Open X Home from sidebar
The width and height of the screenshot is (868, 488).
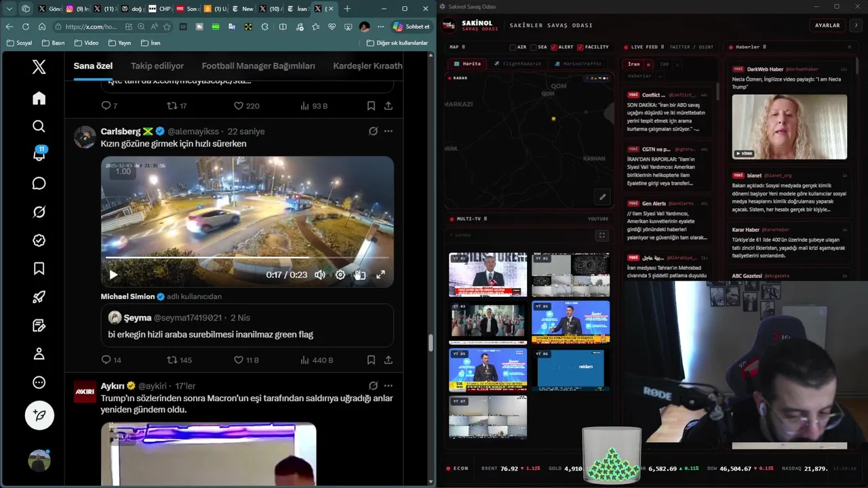39,98
